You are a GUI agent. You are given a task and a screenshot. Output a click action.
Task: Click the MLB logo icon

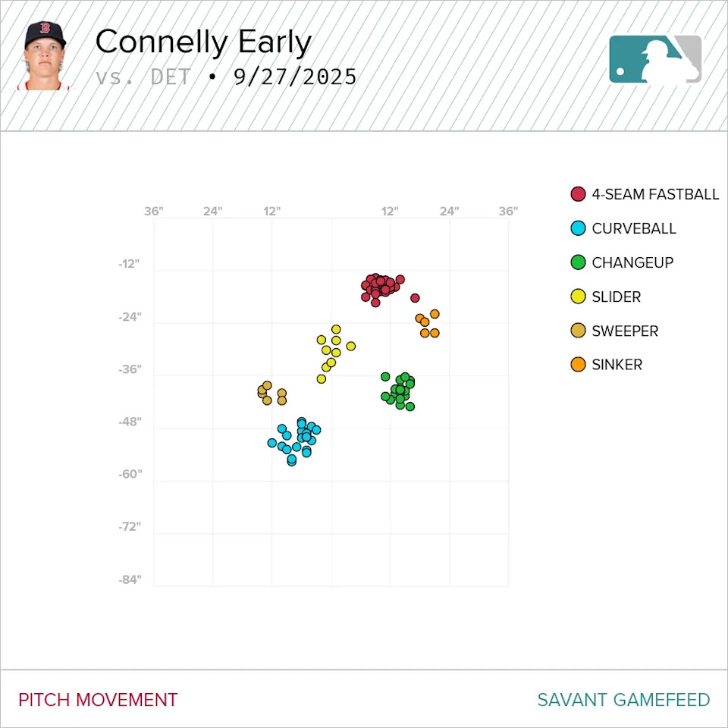(x=655, y=59)
